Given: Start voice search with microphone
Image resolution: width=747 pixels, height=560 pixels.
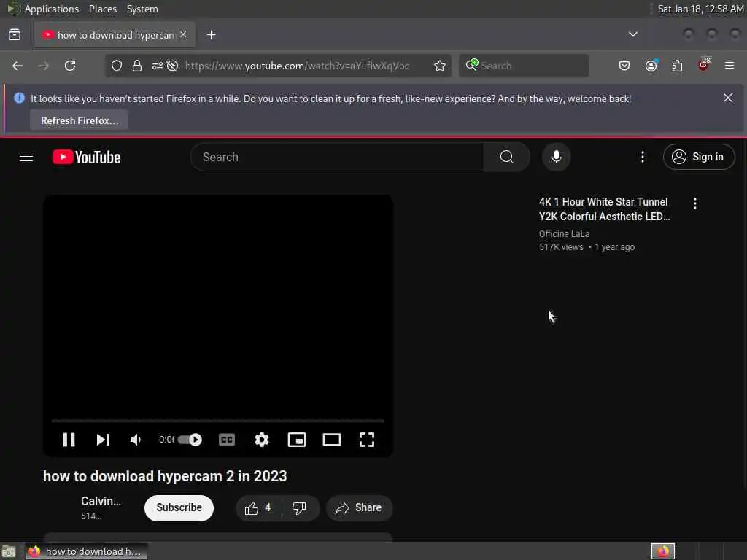Looking at the screenshot, I should pos(556,157).
